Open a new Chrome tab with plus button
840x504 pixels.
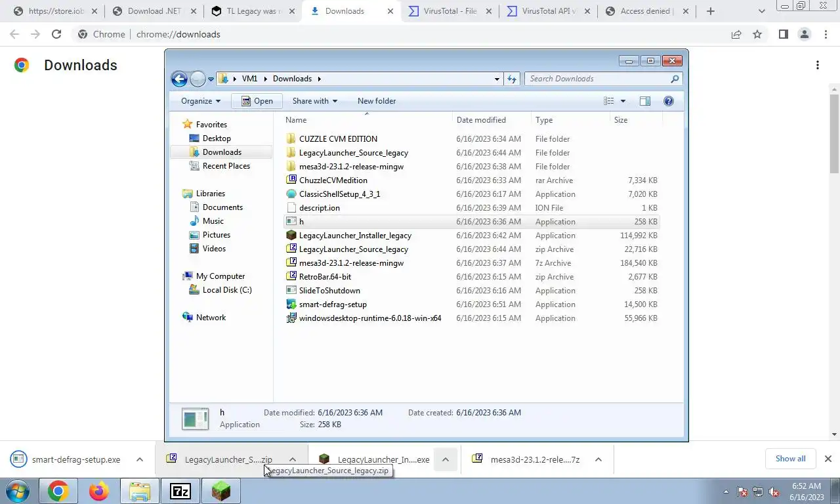711,11
